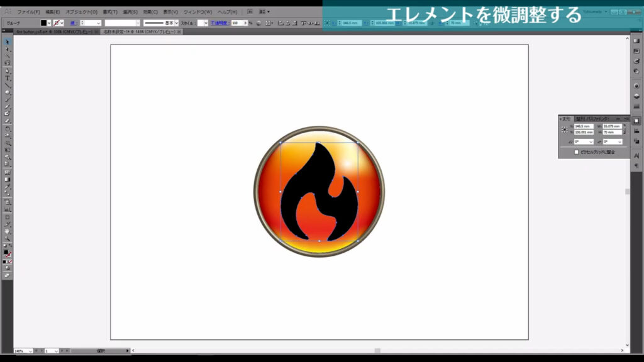Viewport: 644px width, 362px height.
Task: Open the Pathfinder panel icon in dock
Action: coord(636,141)
